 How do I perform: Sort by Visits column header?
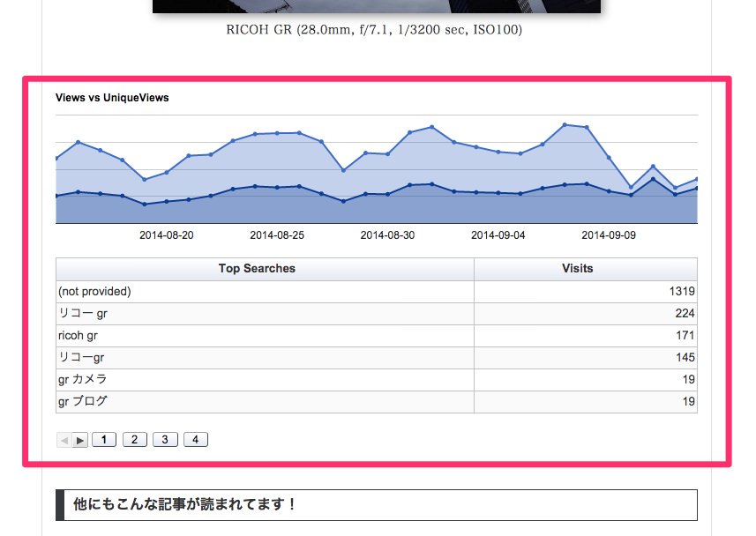tap(586, 269)
